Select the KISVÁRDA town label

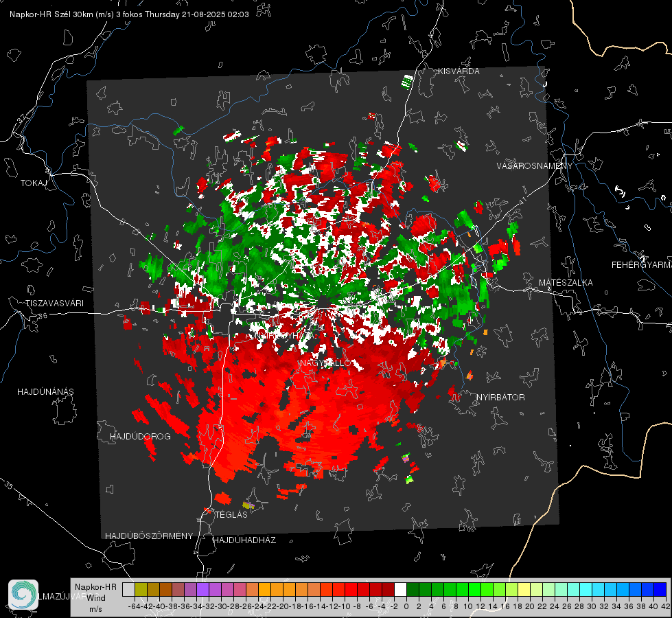point(459,71)
